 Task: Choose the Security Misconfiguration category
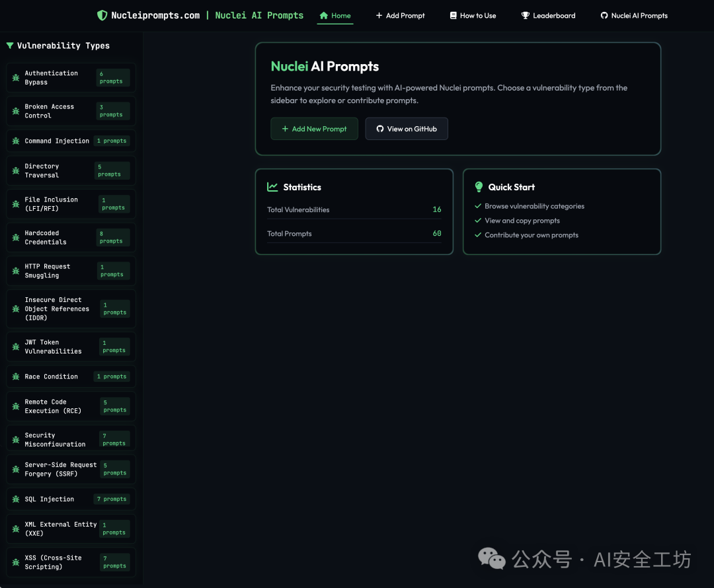[71, 438]
